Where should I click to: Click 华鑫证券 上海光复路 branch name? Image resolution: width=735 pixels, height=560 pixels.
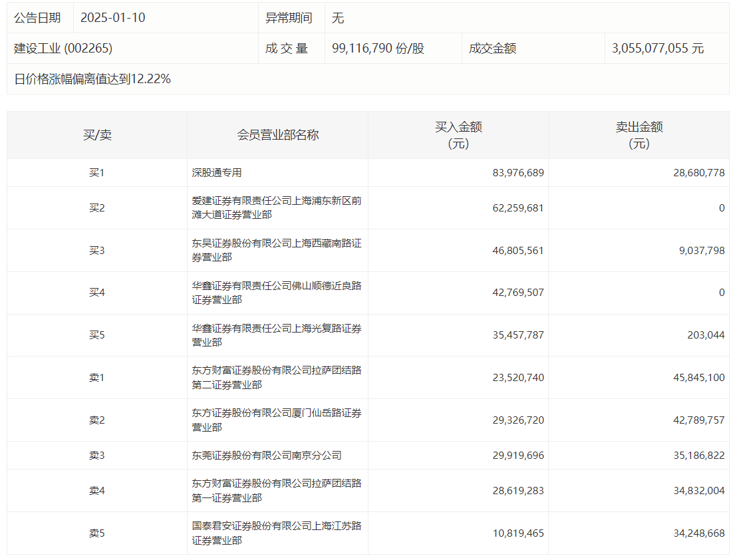click(x=277, y=335)
